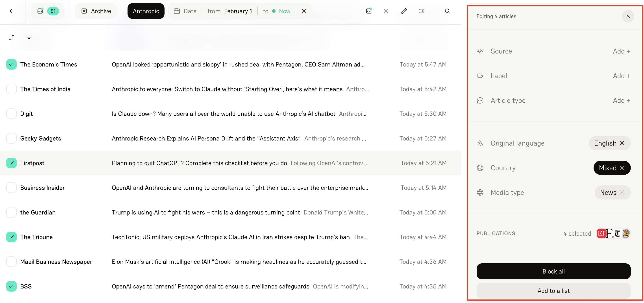The width and height of the screenshot is (644, 303).
Task: Remove the English language filter chip
Action: [x=622, y=143]
